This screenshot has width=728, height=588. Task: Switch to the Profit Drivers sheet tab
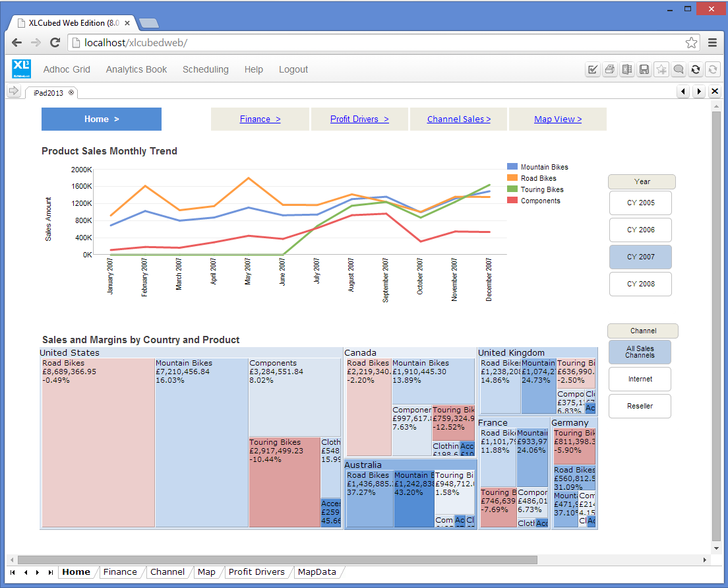[257, 572]
